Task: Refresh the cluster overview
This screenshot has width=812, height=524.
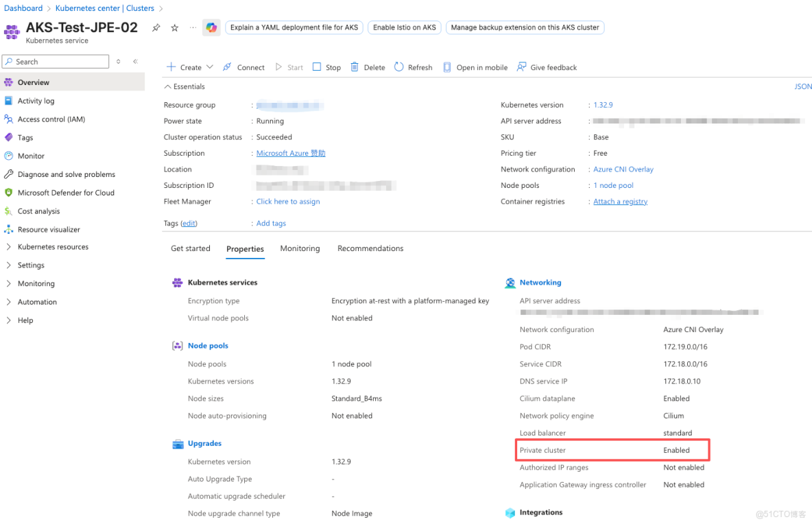Action: tap(413, 67)
